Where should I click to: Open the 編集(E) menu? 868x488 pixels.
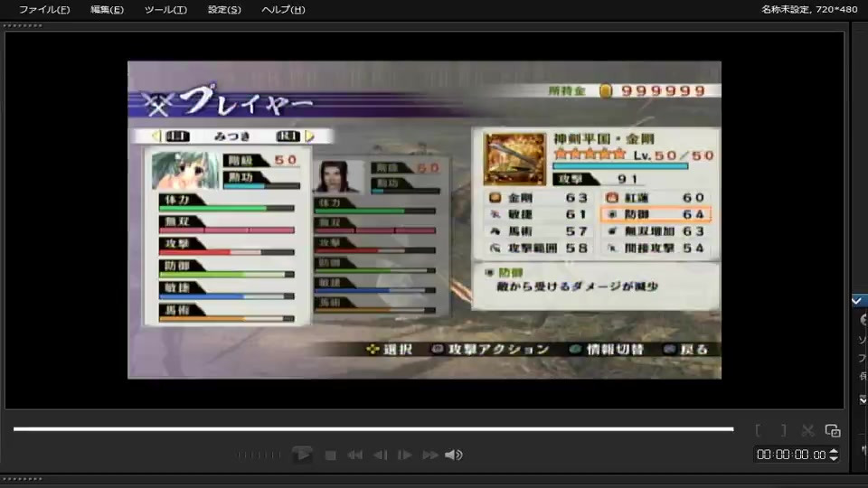click(x=107, y=9)
